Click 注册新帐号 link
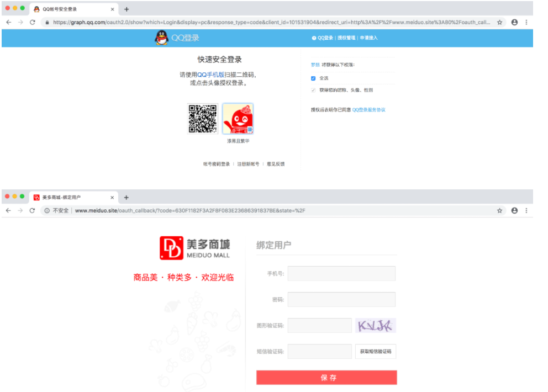The image size is (548, 392). click(248, 164)
